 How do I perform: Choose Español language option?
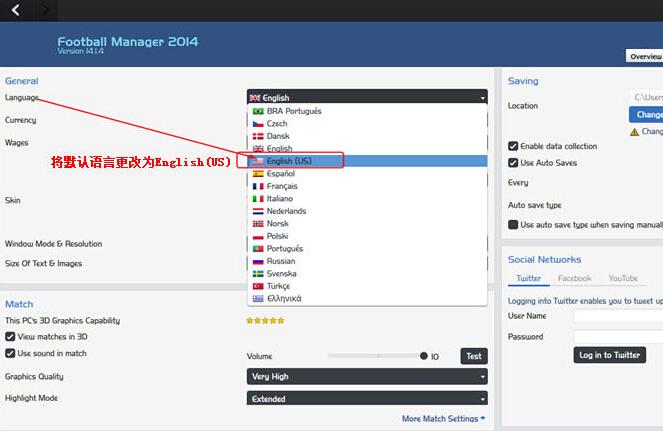pyautogui.click(x=367, y=174)
